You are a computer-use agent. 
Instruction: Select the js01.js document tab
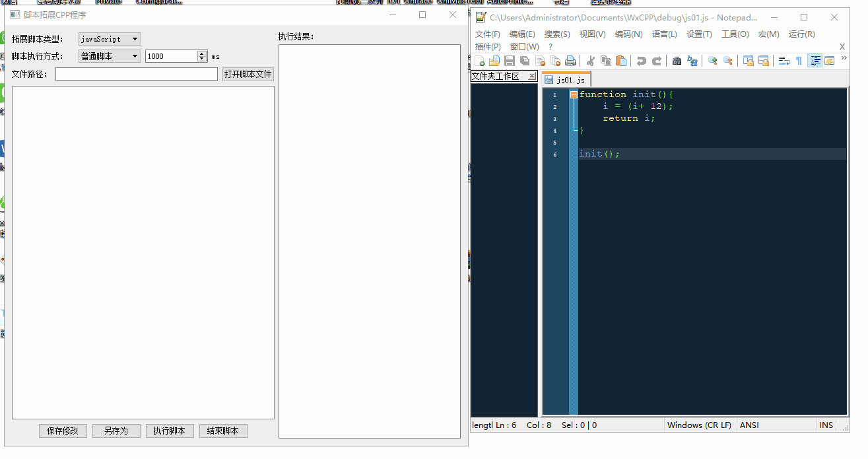coord(565,79)
